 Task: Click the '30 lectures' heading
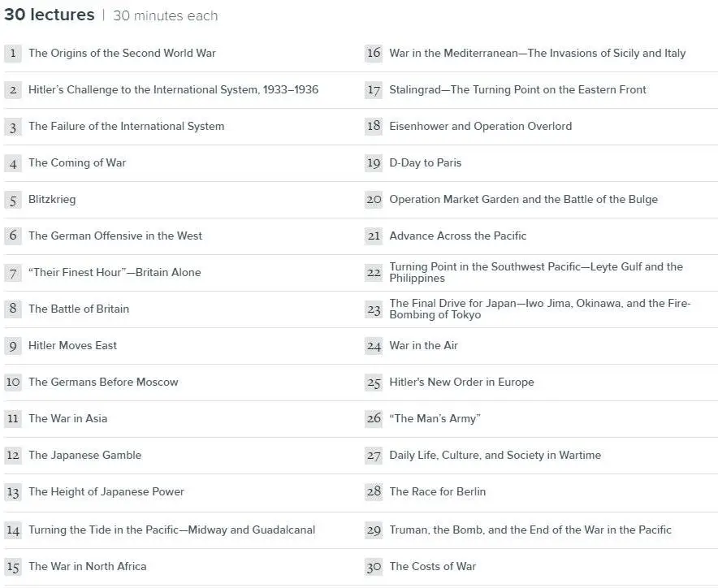[x=49, y=15]
